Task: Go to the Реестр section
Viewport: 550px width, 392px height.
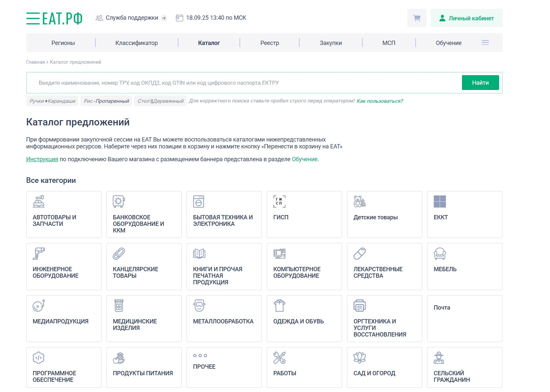Action: pos(269,43)
